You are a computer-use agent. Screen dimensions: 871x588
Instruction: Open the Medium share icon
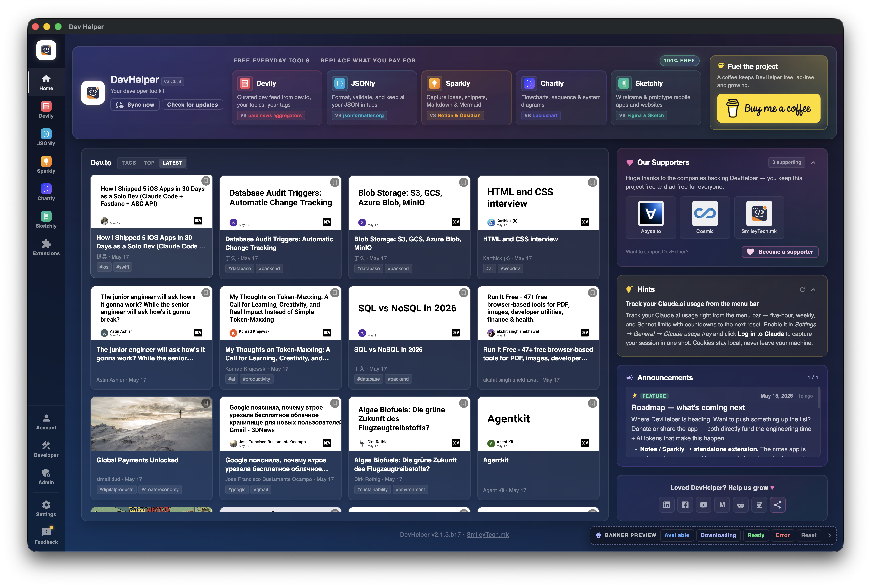tap(722, 505)
